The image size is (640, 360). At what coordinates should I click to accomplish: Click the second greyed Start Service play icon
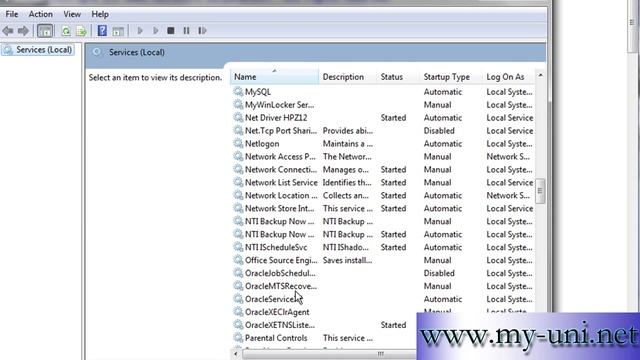tap(156, 31)
